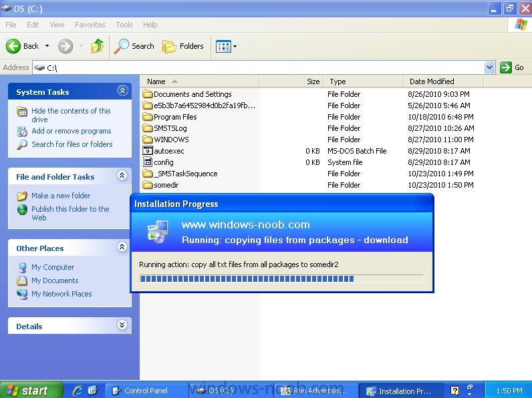This screenshot has width=532, height=398.
Task: Switch to Control Panel taskbar button
Action: click(x=146, y=391)
